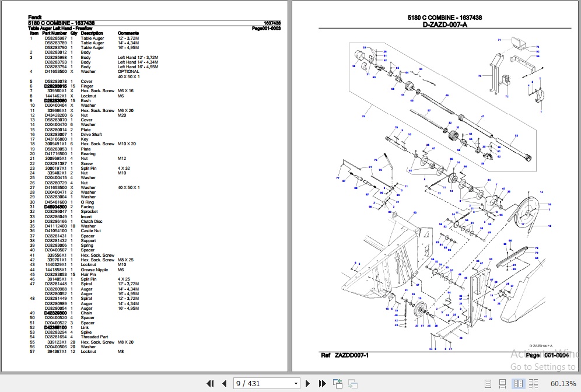Click the 'Fendt' brand heading
The height and width of the screenshot is (392, 581).
tap(35, 17)
